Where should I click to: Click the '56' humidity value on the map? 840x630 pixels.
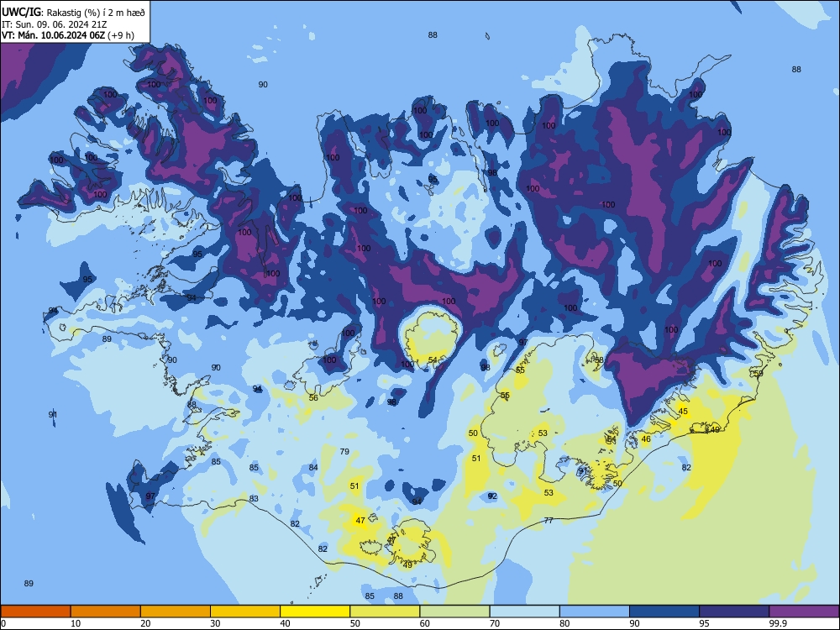point(313,397)
